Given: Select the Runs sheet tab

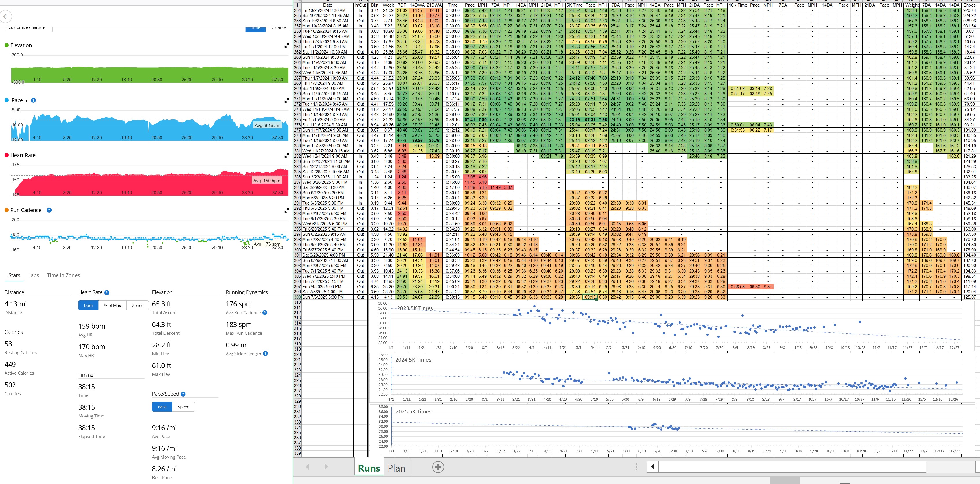Looking at the screenshot, I should tap(369, 468).
